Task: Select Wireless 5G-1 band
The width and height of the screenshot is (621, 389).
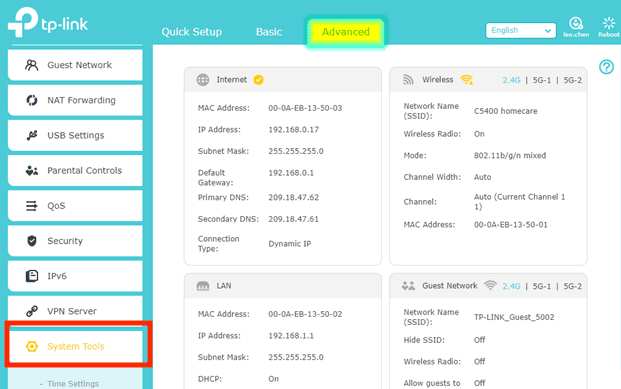Action: coord(542,80)
